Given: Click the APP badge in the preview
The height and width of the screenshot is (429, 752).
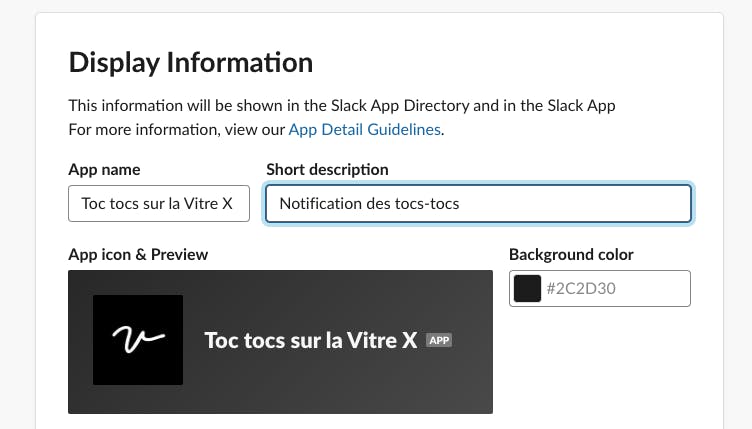Looking at the screenshot, I should tap(439, 340).
